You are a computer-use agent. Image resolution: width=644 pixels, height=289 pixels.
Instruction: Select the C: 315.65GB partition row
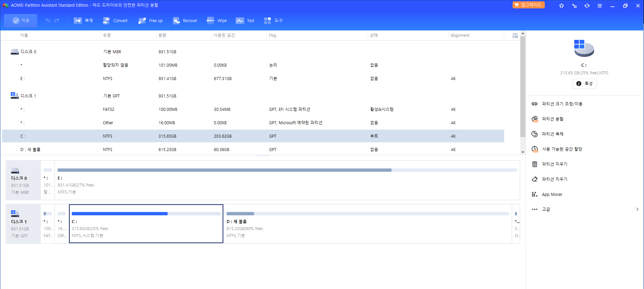[253, 136]
